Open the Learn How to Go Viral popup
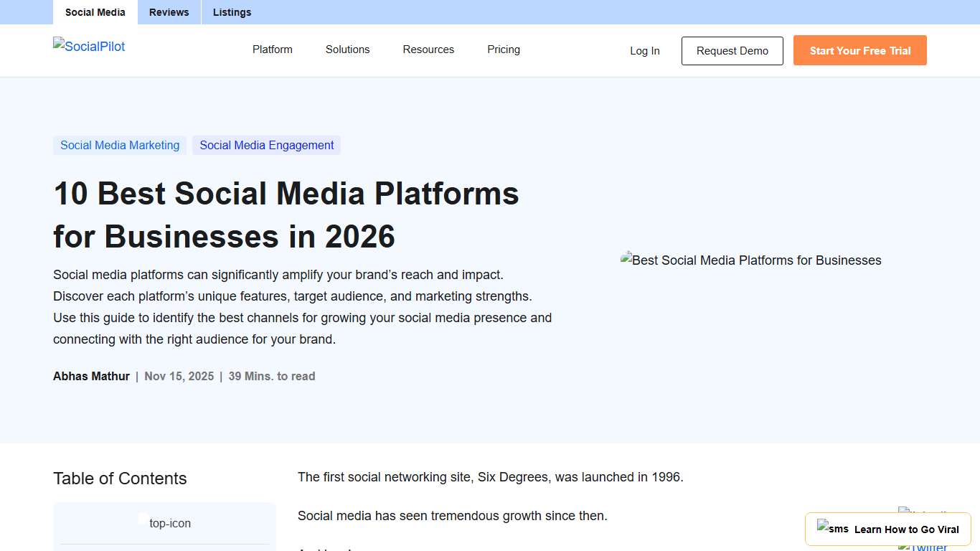Screen dimensions: 980x551 (x=906, y=529)
